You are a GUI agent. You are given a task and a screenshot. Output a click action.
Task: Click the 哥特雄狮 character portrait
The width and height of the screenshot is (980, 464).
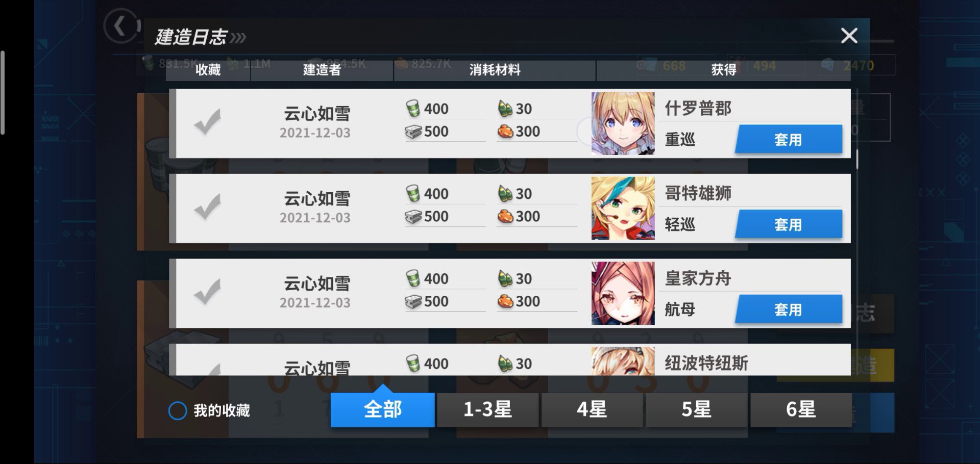(623, 208)
